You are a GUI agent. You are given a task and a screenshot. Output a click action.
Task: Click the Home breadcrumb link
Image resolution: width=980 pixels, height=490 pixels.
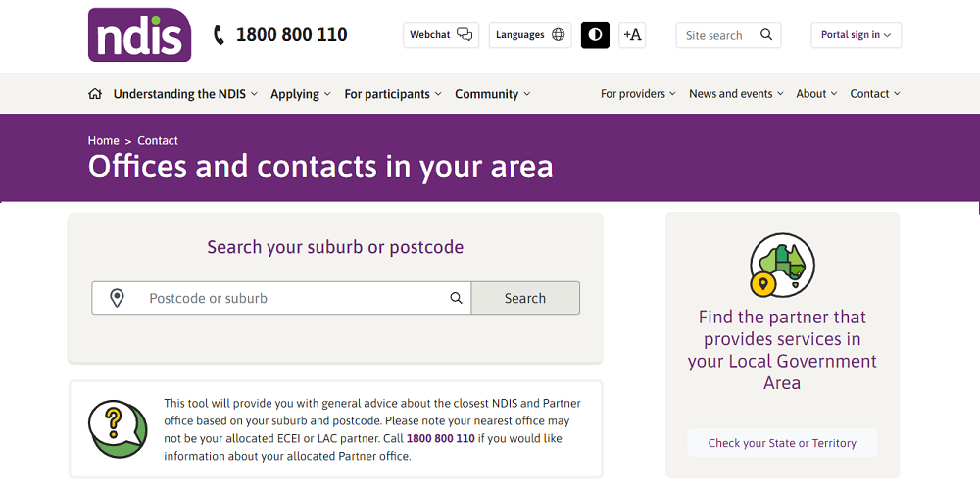tap(103, 140)
